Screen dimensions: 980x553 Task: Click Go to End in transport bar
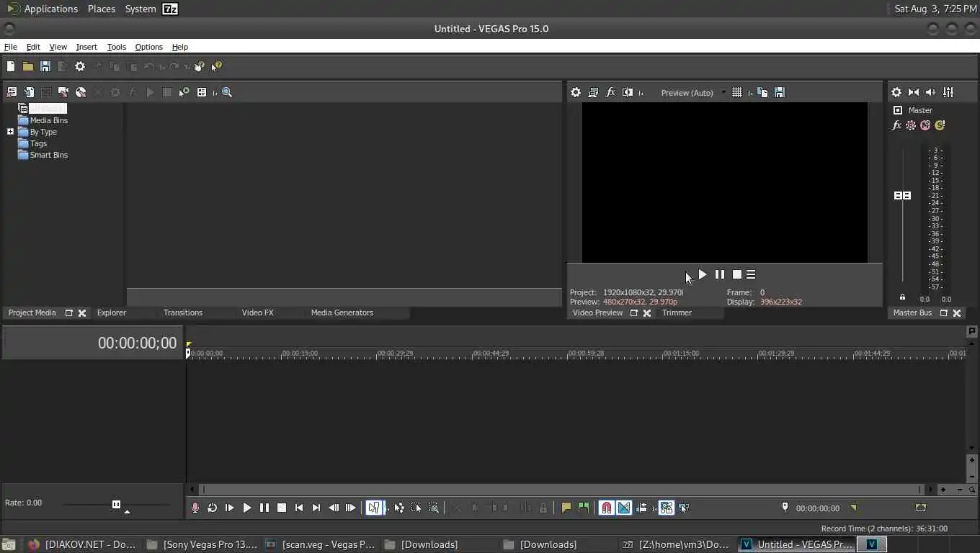tap(316, 508)
